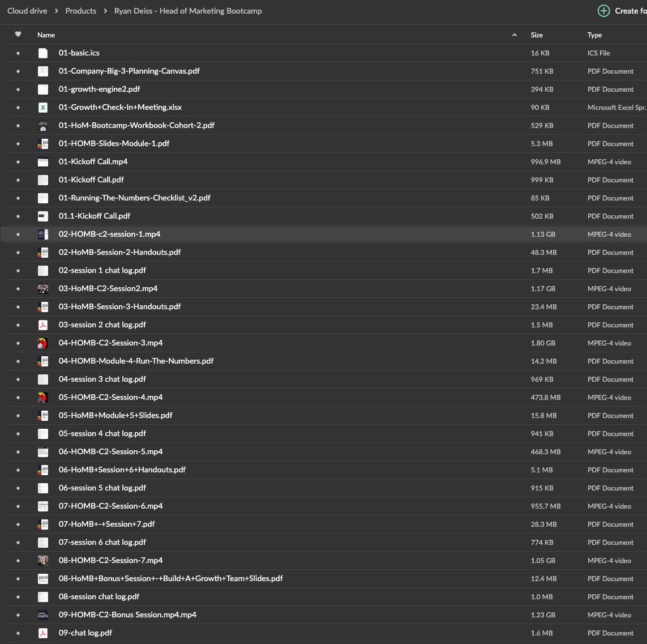Viewport: 647px width, 644px height.
Task: Click the heart favorites column header icon
Action: click(18, 34)
